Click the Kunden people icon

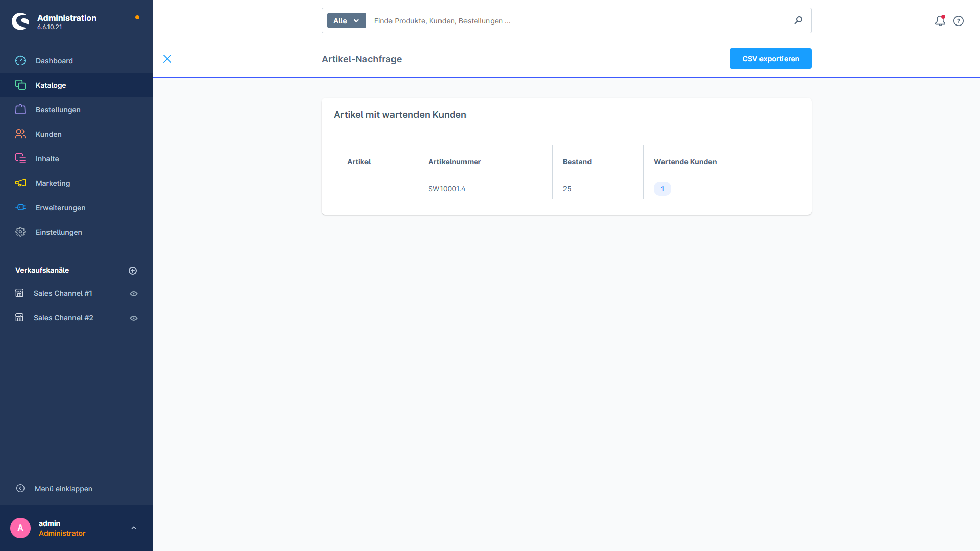(x=20, y=134)
